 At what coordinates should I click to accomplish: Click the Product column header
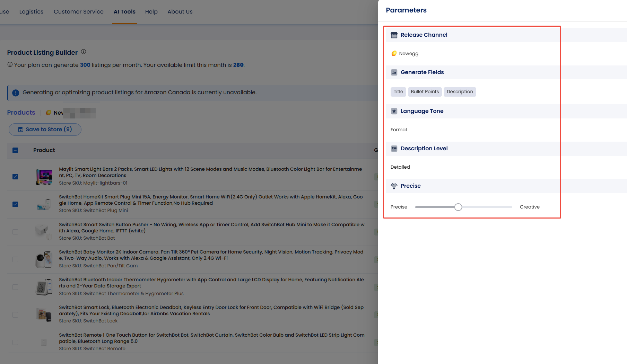click(x=44, y=150)
